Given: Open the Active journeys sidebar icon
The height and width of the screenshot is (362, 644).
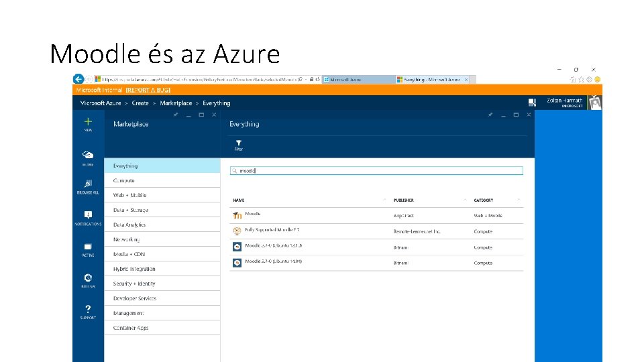Looking at the screenshot, I should [88, 247].
